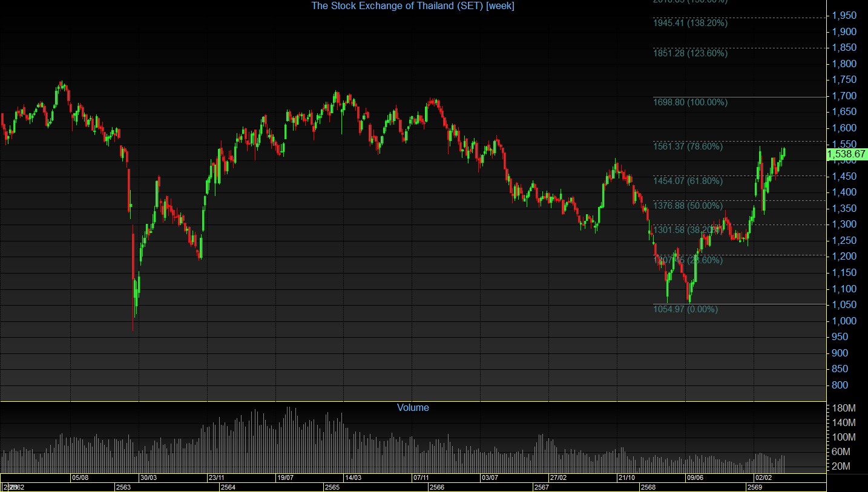Click the 1945.41 (138.20%) extension label
868x492 pixels.
point(690,23)
